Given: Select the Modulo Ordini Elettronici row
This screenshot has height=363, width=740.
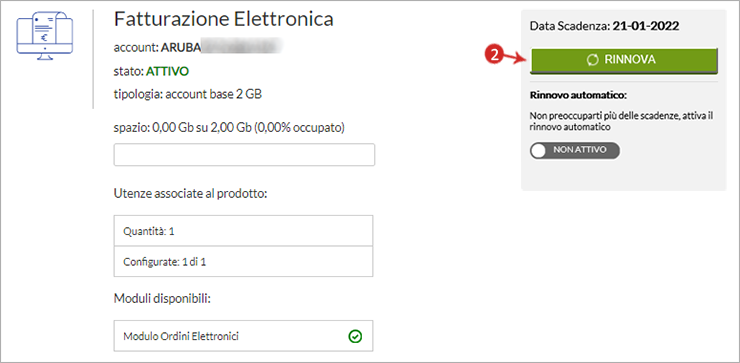Looking at the screenshot, I should [244, 337].
